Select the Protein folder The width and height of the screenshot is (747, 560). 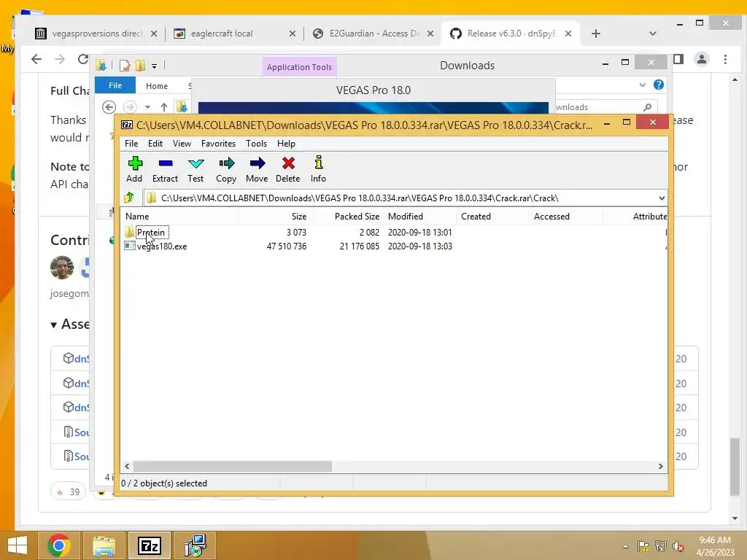tap(150, 233)
